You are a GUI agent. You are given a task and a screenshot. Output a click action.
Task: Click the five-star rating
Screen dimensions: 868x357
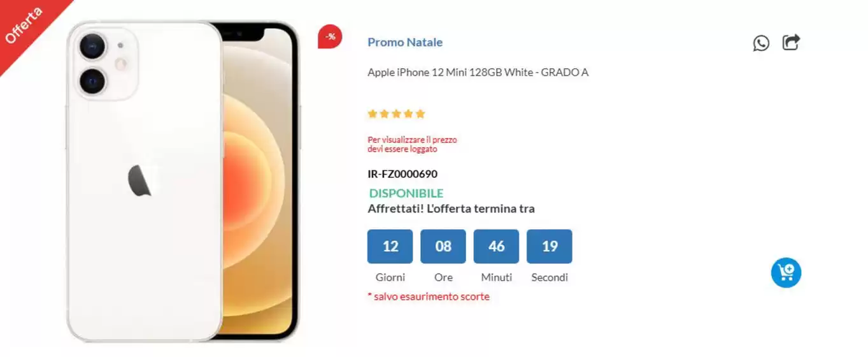(x=396, y=114)
